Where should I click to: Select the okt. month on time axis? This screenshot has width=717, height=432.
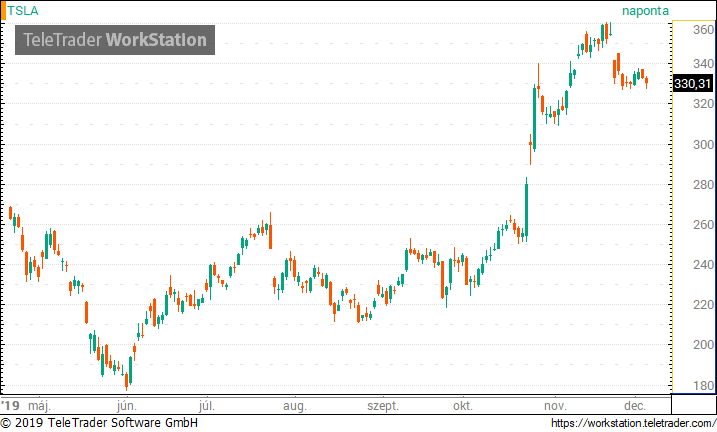coord(463,405)
